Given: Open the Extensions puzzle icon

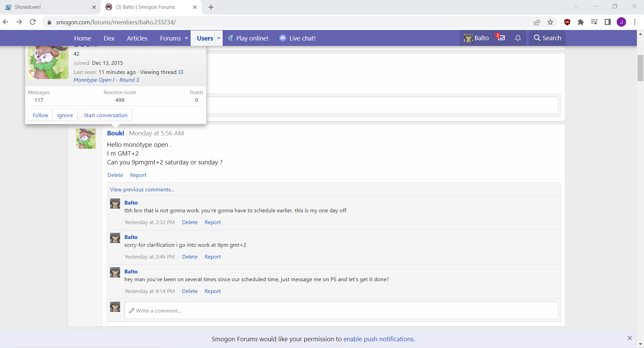Looking at the screenshot, I should (581, 22).
